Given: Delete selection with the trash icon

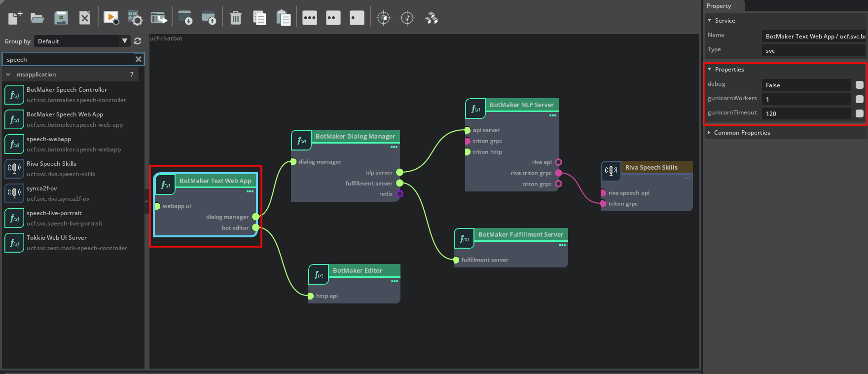Looking at the screenshot, I should click(236, 18).
